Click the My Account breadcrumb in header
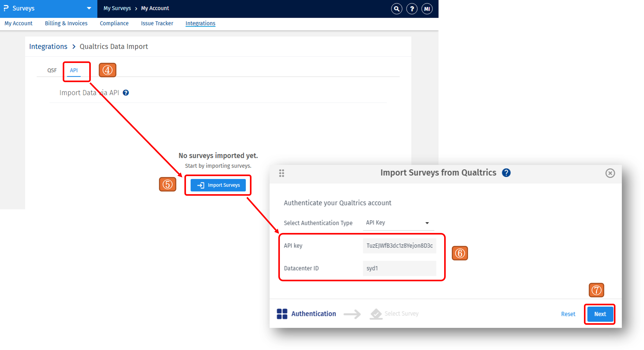Image resolution: width=644 pixels, height=350 pixels. (155, 8)
